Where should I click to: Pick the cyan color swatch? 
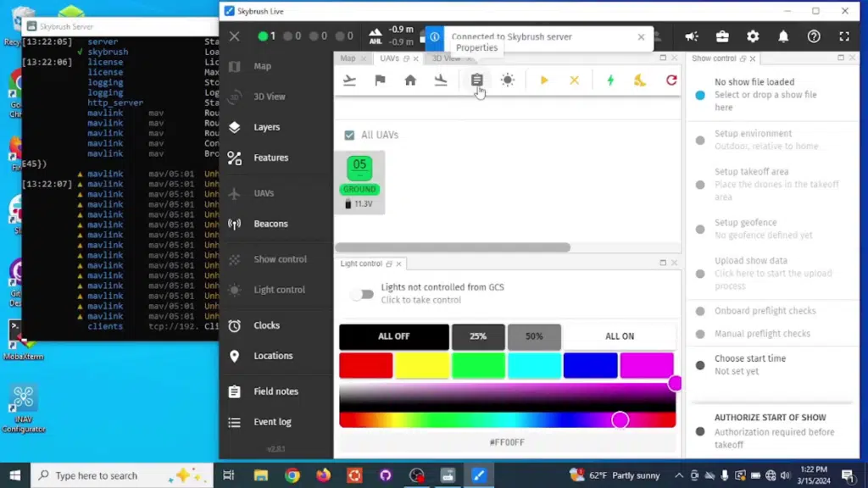pyautogui.click(x=534, y=365)
